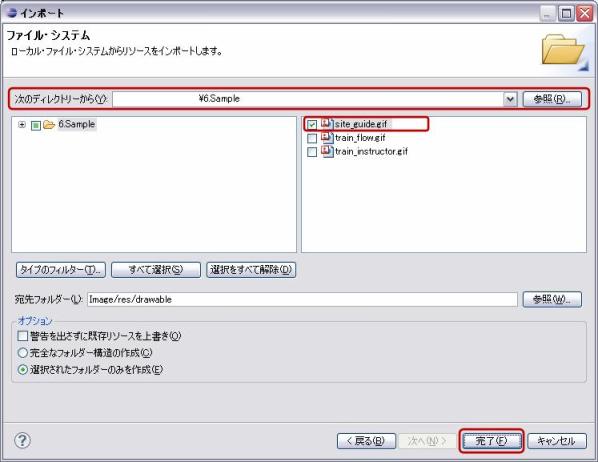Click the すべて選択 (Select All) button
This screenshot has height=462, width=598.
156,270
